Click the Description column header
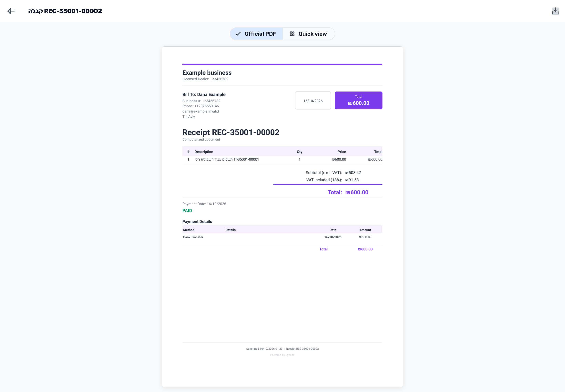 [204, 152]
